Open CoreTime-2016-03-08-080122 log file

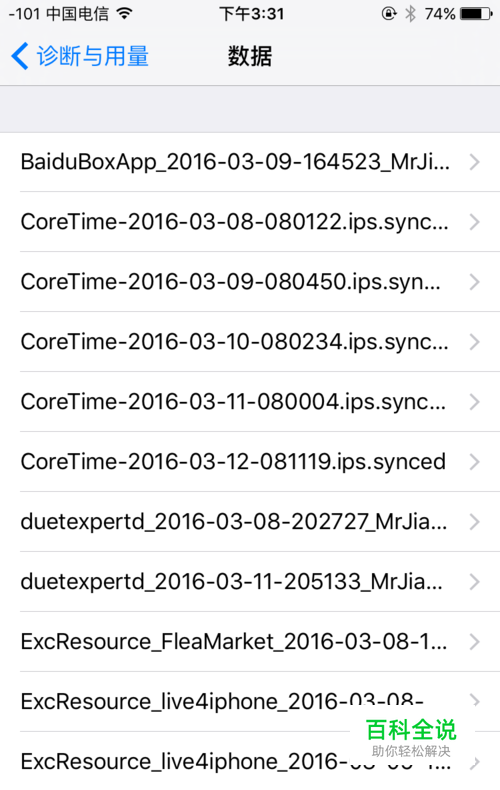click(x=250, y=222)
